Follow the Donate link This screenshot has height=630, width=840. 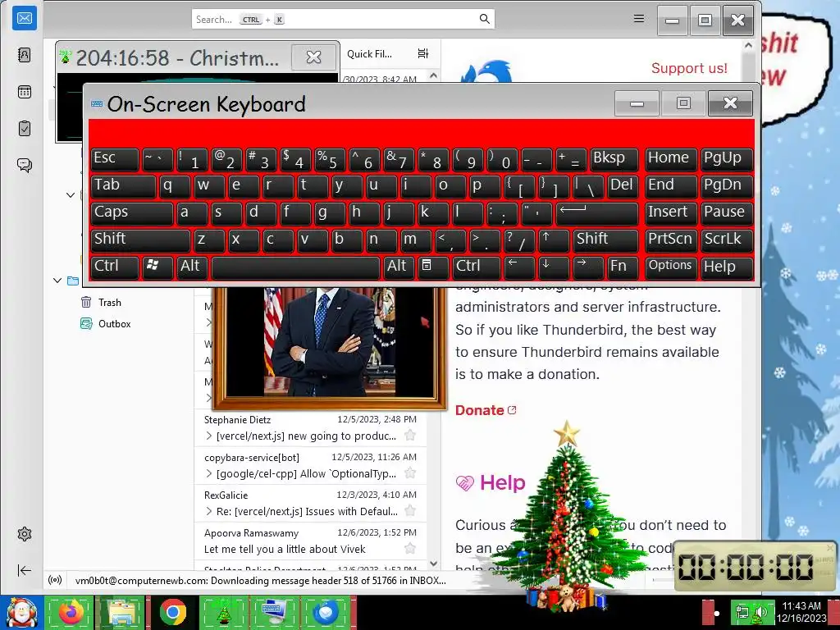(486, 410)
